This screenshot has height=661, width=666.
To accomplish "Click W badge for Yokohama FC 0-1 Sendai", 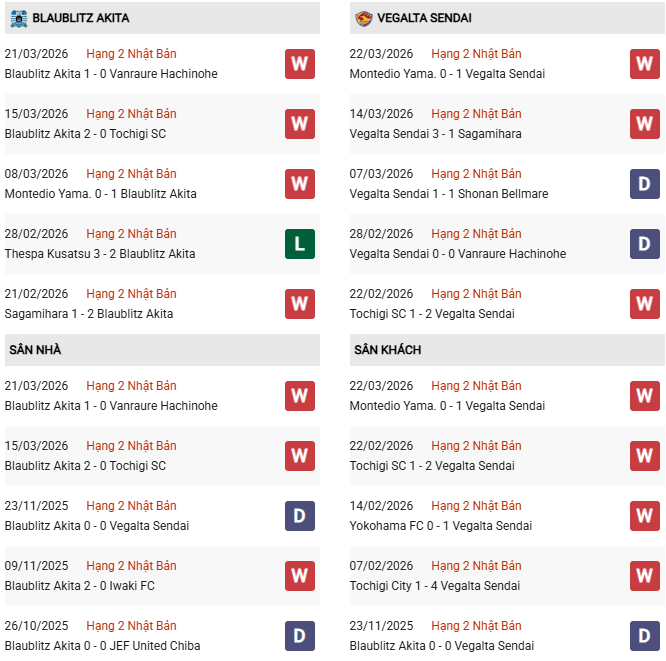I will coord(645,515).
